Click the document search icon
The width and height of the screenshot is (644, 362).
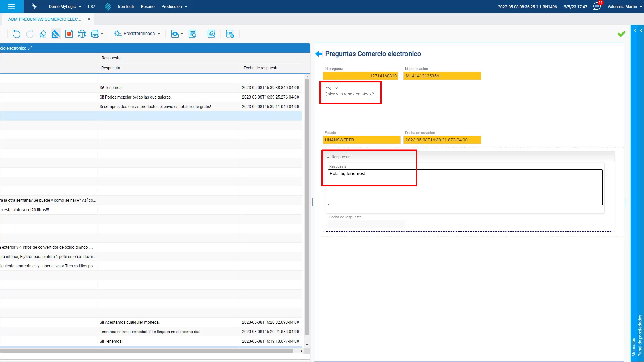192,34
